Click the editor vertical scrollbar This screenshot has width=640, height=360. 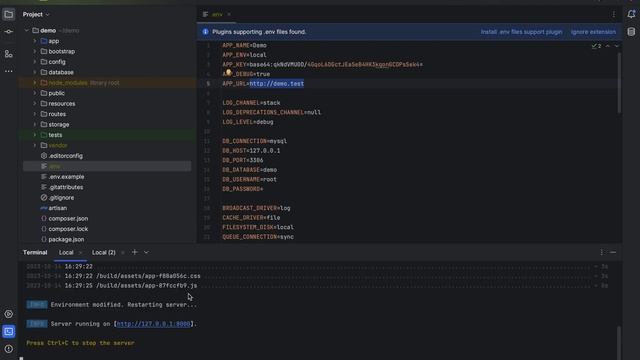(619, 82)
